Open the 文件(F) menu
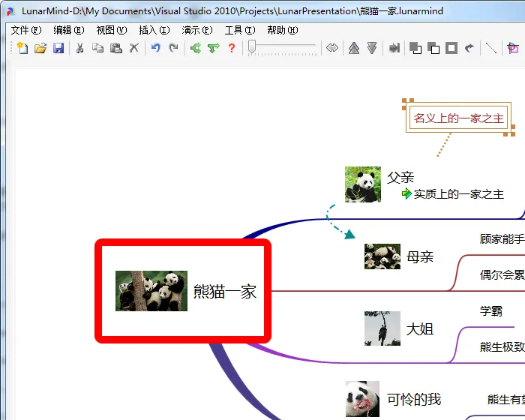The width and height of the screenshot is (525, 420). (26, 30)
